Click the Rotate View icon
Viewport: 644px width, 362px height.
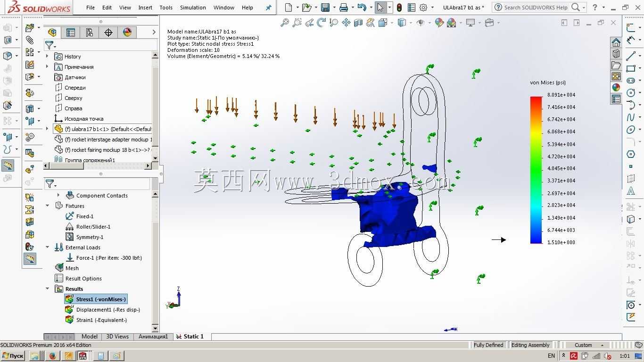tap(322, 23)
